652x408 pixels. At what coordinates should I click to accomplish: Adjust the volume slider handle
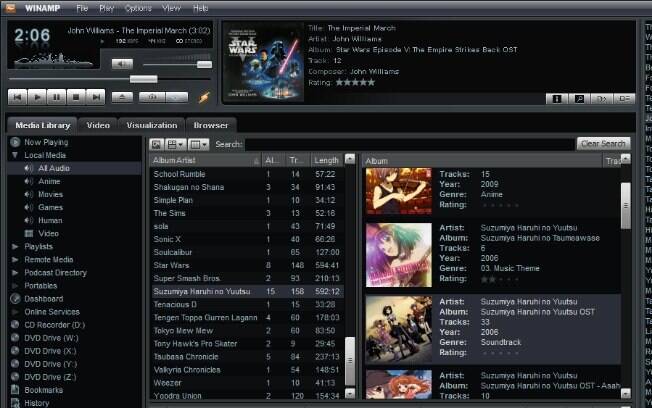[204, 64]
